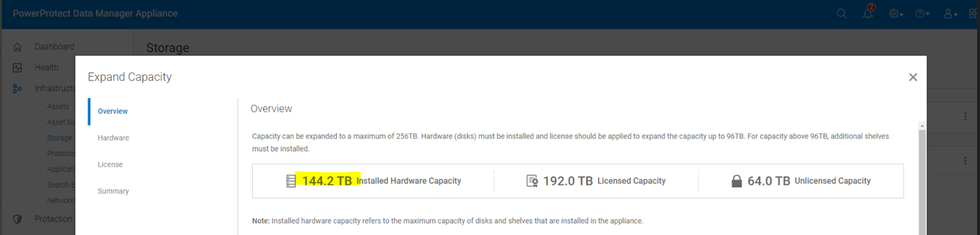The height and width of the screenshot is (235, 980).
Task: Go to the License step
Action: 110,164
